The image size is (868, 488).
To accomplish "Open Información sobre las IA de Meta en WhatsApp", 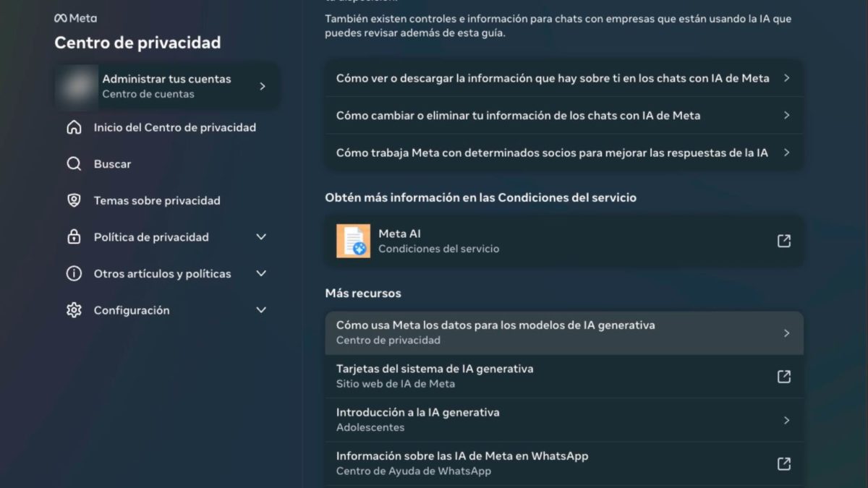I will [x=564, y=463].
